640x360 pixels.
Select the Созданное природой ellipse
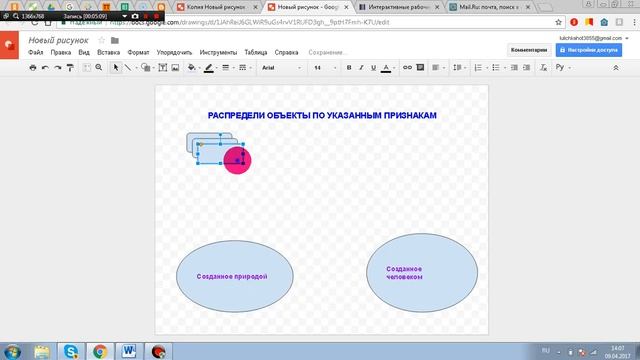point(235,276)
